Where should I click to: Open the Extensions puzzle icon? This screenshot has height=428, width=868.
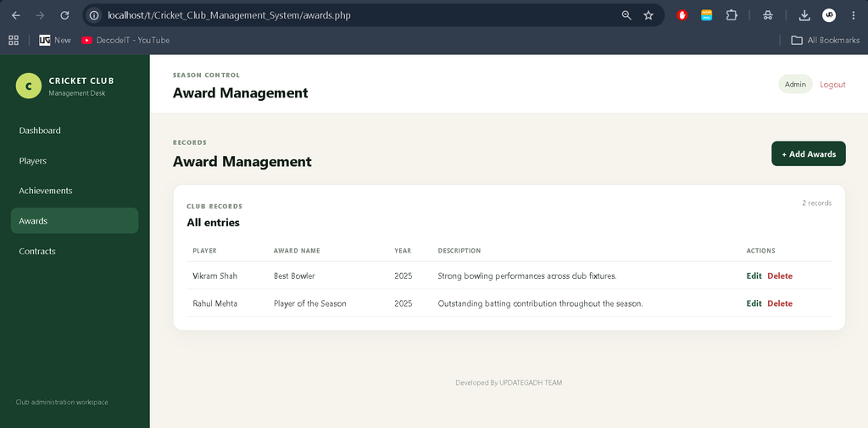point(732,15)
